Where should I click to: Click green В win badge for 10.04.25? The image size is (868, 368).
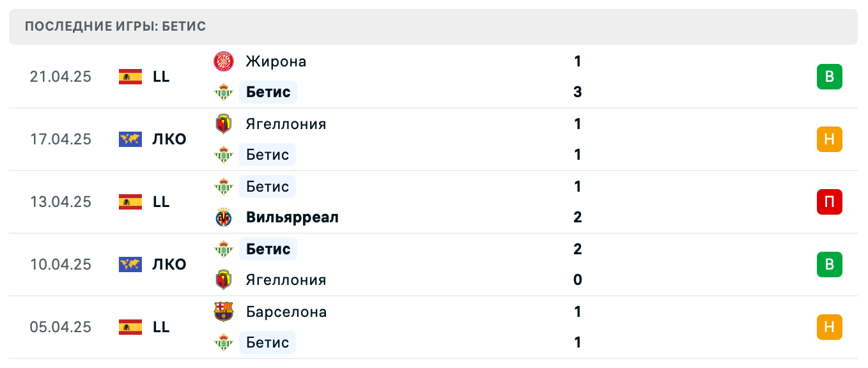829,264
